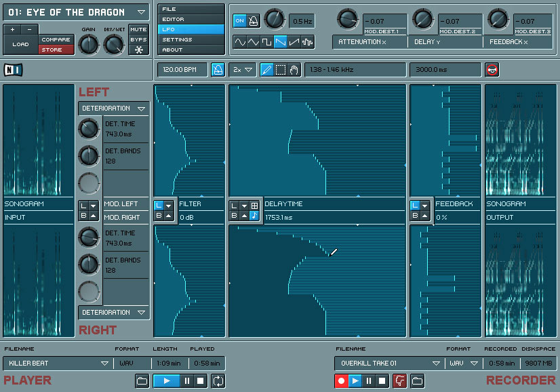560x392 pixels.
Task: Open the Recorder WAV format dropdown
Action: (464, 364)
